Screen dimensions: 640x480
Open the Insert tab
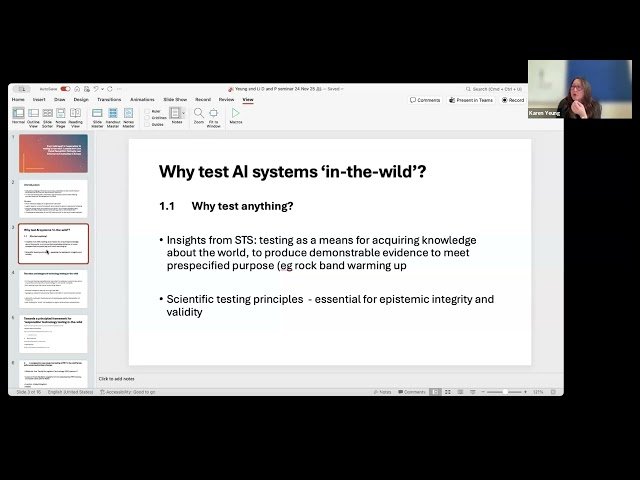pyautogui.click(x=39, y=100)
